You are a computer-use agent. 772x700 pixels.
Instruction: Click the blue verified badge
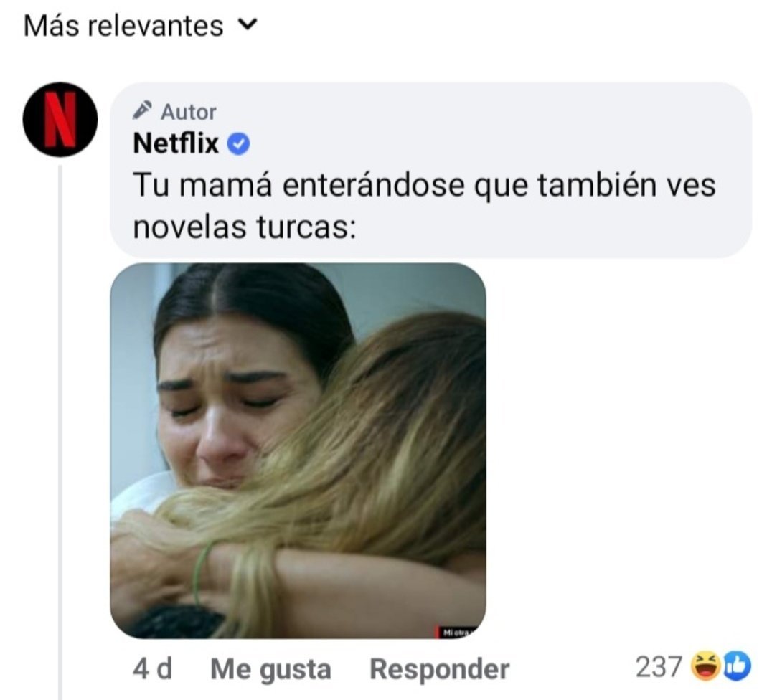click(238, 144)
